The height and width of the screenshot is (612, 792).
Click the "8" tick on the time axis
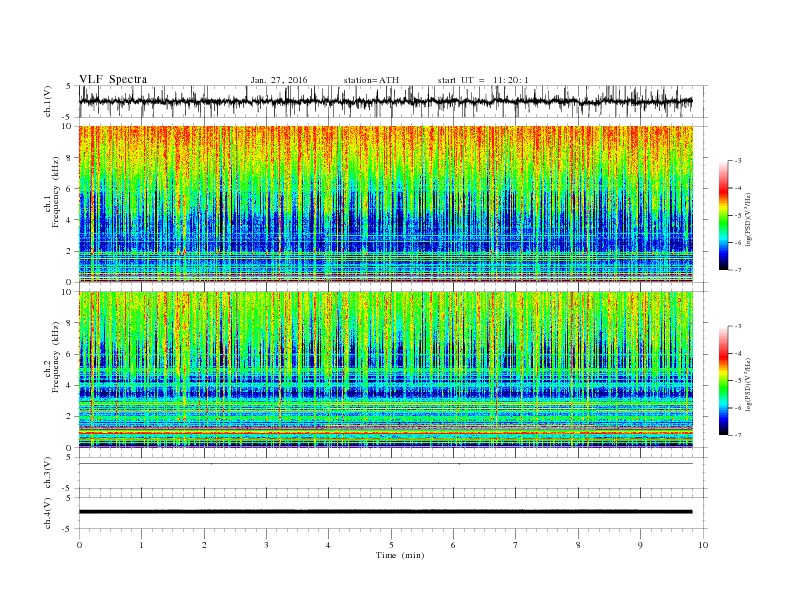[578, 545]
